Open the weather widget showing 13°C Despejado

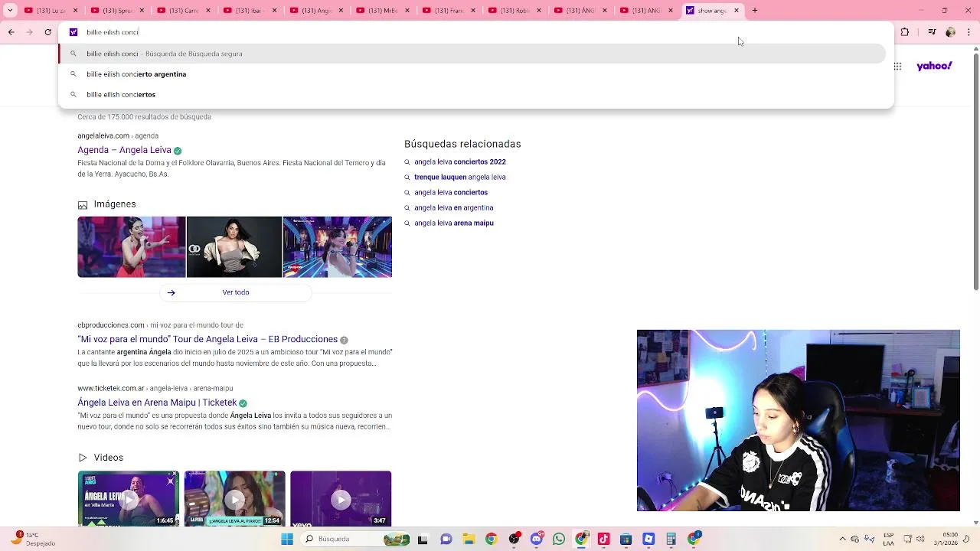click(34, 539)
